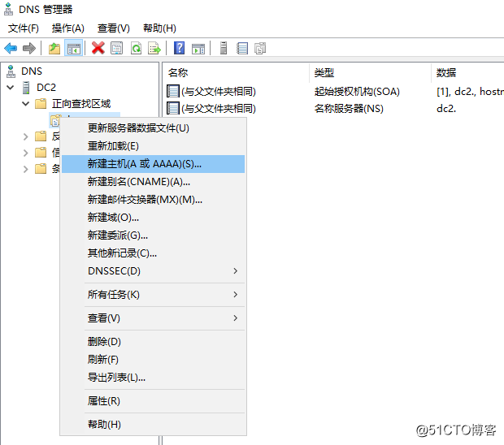Click the SOA record row icon

pos(173,92)
